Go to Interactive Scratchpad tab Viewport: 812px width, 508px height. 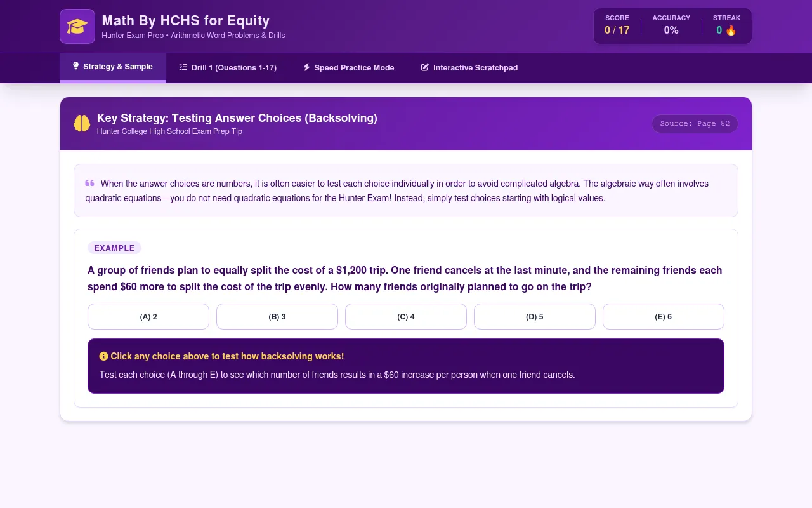(469, 67)
